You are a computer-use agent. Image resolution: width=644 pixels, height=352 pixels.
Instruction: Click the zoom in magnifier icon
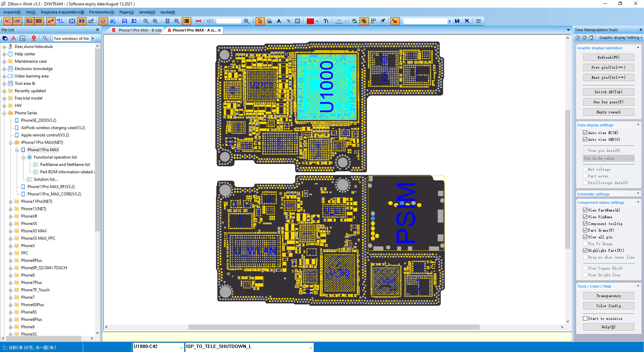coord(155,21)
